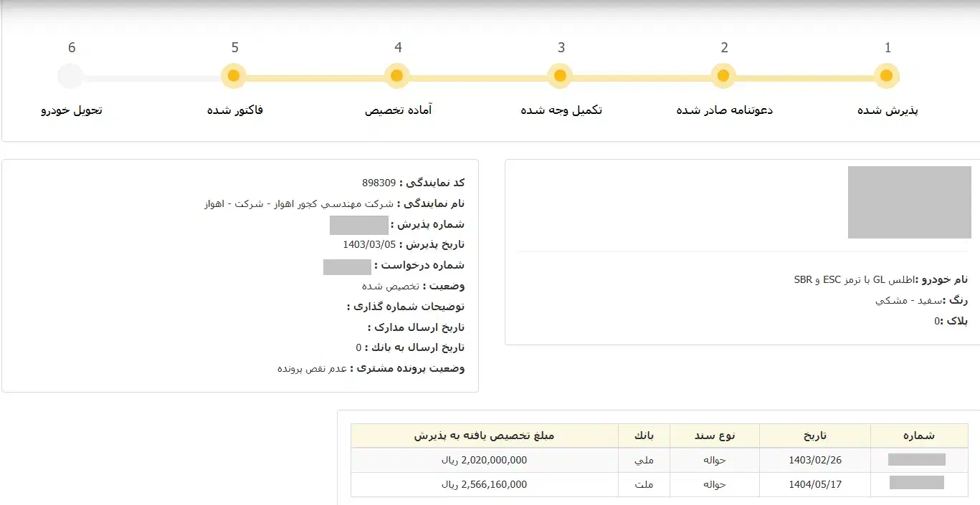The image size is (980, 505).
Task: Select the «حواله» document type cell
Action: (x=713, y=460)
